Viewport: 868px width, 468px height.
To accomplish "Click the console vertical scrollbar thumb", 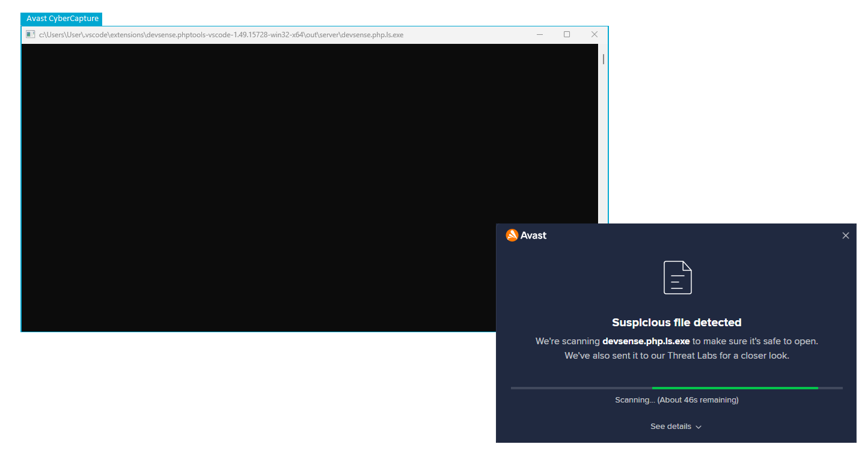I will (x=603, y=59).
